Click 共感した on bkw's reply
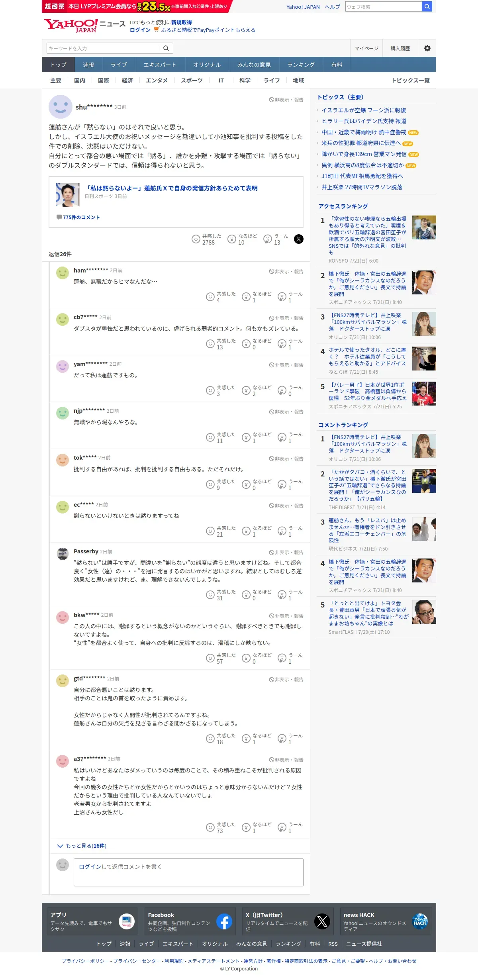This screenshot has width=478, height=980. 210,658
